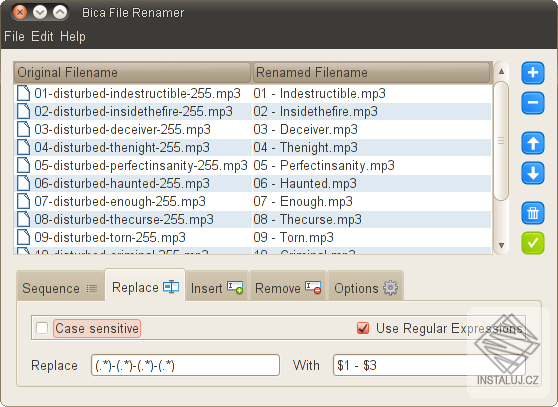Click the Replace pattern input field
The width and height of the screenshot is (558, 407).
point(185,365)
